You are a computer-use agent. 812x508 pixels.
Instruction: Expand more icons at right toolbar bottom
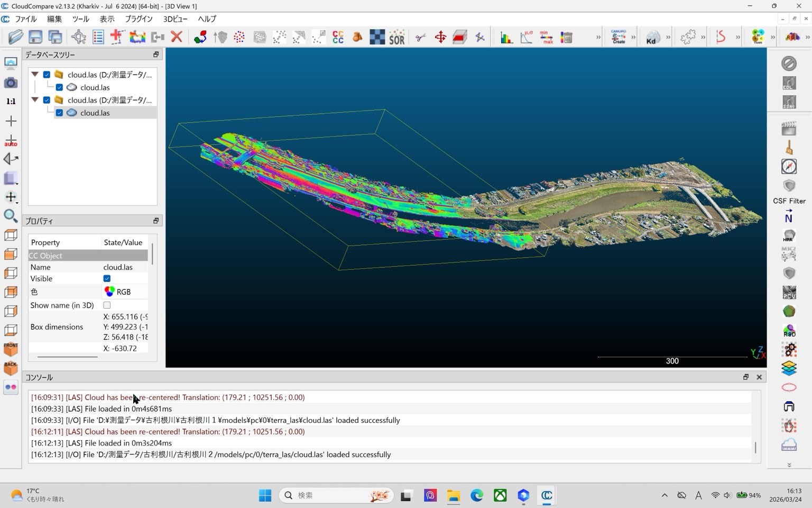(x=789, y=465)
